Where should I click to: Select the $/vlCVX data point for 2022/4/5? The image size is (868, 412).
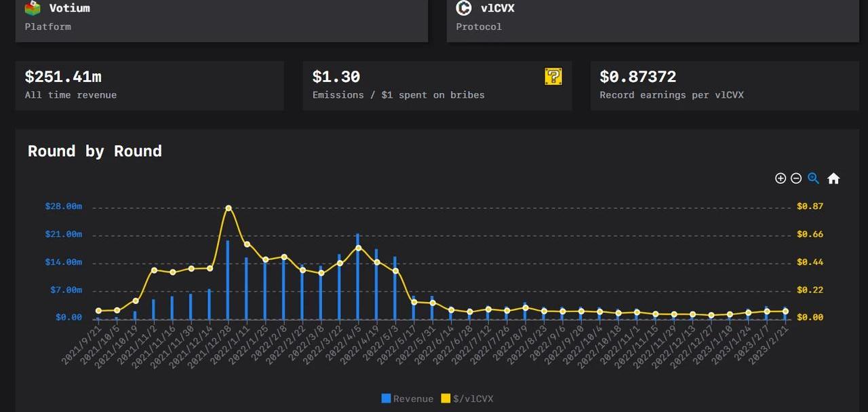point(358,248)
